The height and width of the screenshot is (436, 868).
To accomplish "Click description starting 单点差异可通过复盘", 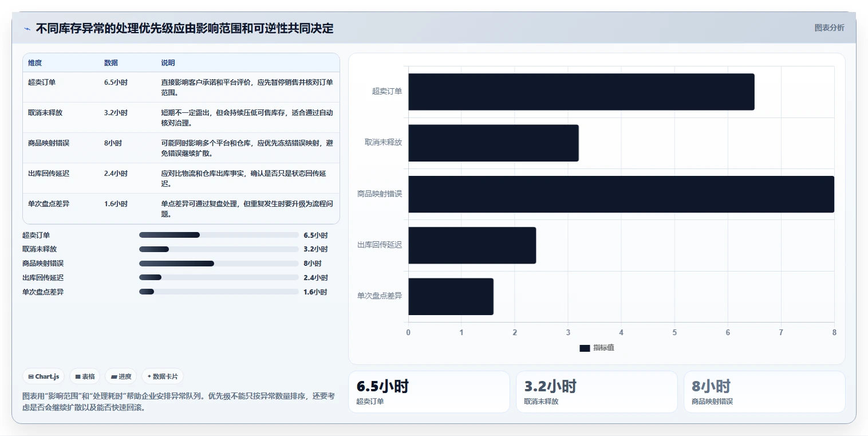I will (247, 209).
